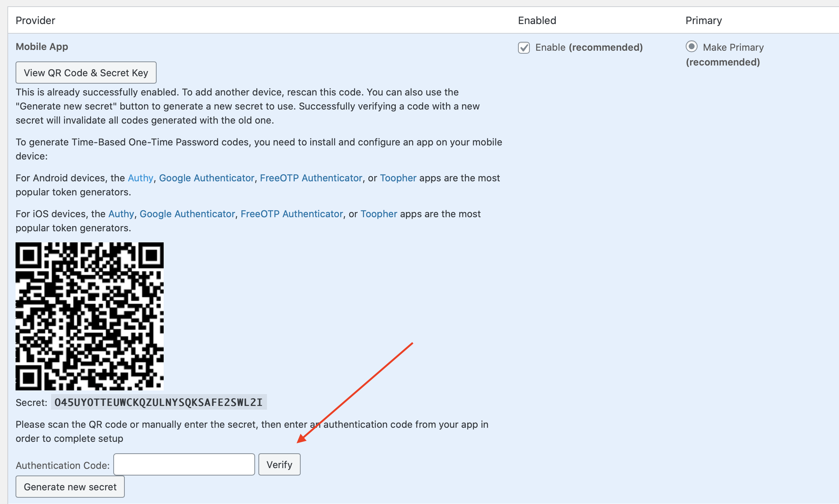This screenshot has width=839, height=504.
Task: Focus the Authentication Code input field
Action: [184, 464]
